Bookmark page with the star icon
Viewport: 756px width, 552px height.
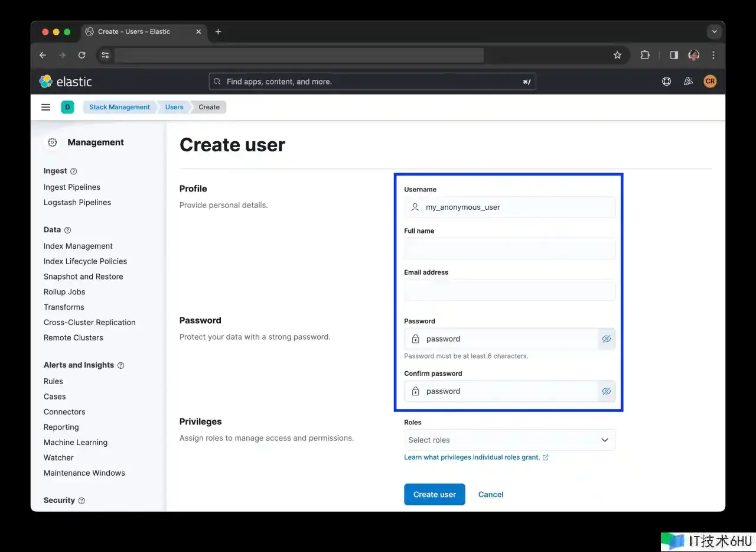pos(617,55)
